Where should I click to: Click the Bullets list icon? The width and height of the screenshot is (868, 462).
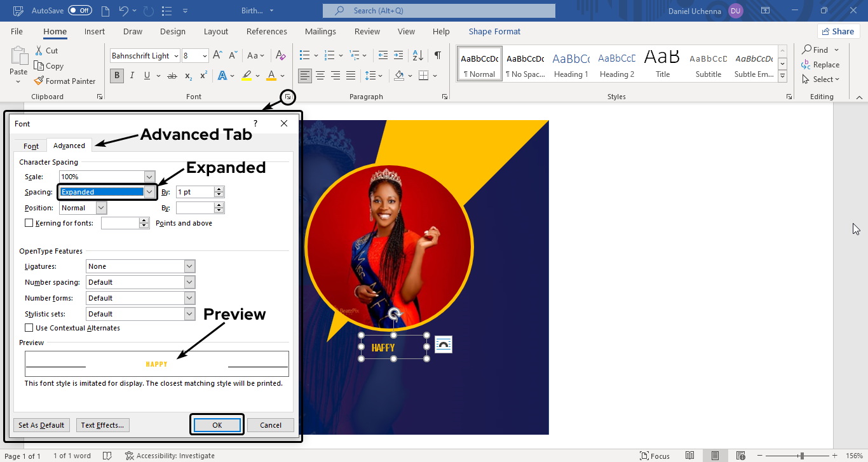[x=305, y=55]
